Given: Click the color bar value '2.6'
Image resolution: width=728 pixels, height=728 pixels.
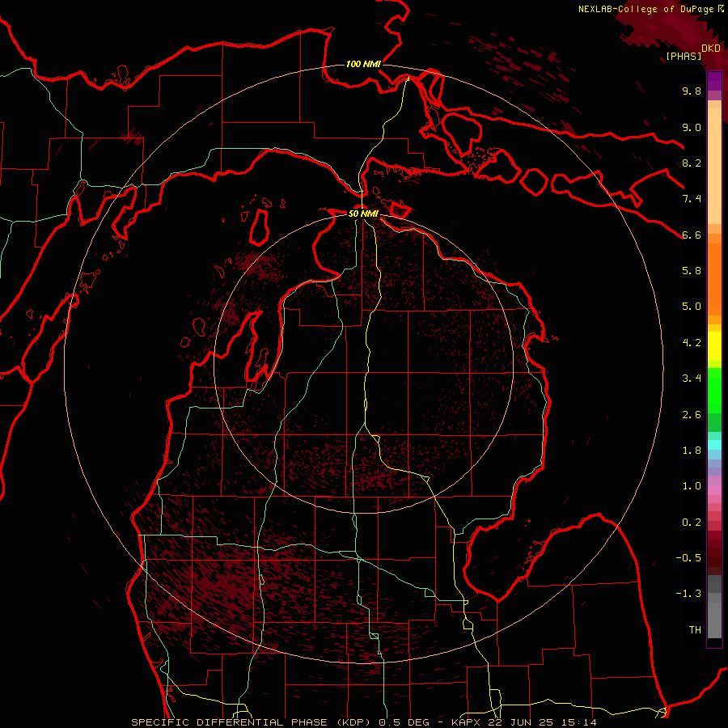Looking at the screenshot, I should [692, 415].
